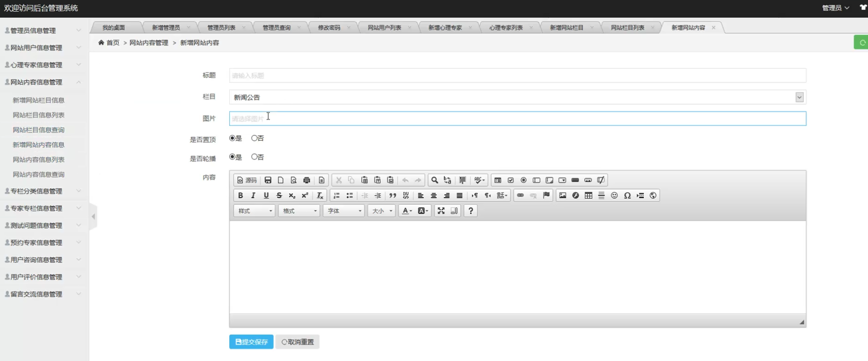Screen dimensions: 868x361
Task: Close the 新增网站内容 tab
Action: pyautogui.click(x=713, y=28)
